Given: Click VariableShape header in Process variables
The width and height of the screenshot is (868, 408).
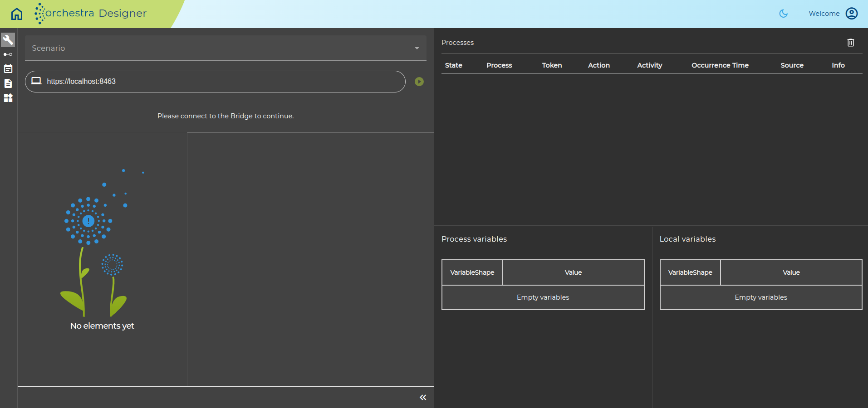Looking at the screenshot, I should (472, 272).
